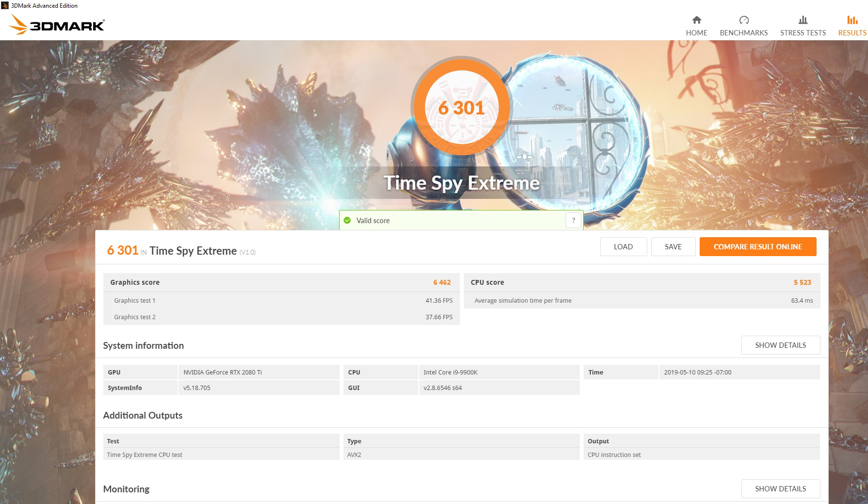
Task: Click the 63.4 ms value
Action: 802,300
